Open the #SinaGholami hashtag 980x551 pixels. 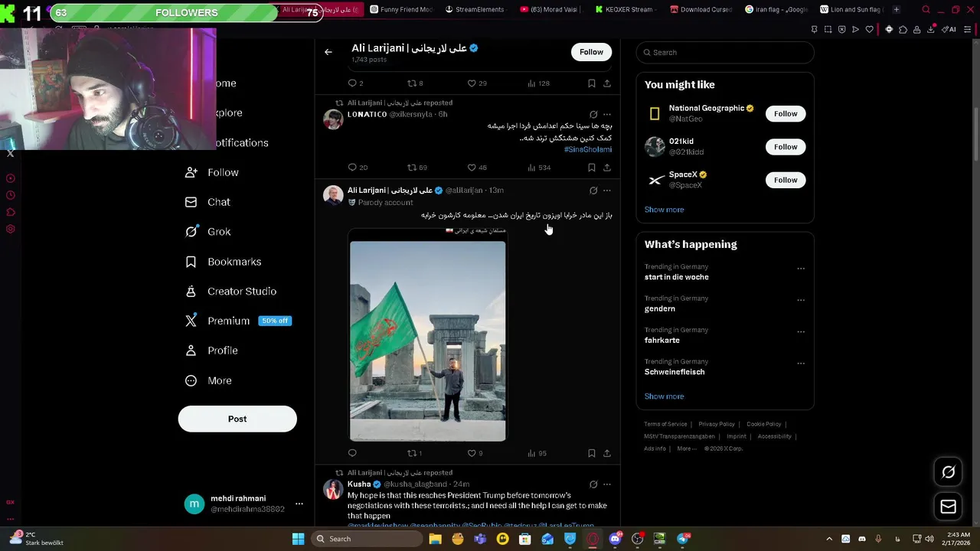coord(588,149)
